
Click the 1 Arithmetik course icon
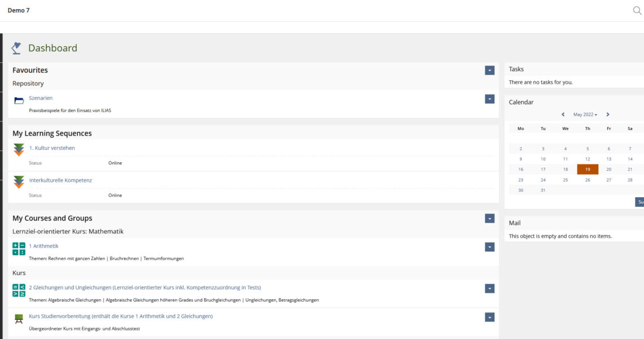point(19,249)
